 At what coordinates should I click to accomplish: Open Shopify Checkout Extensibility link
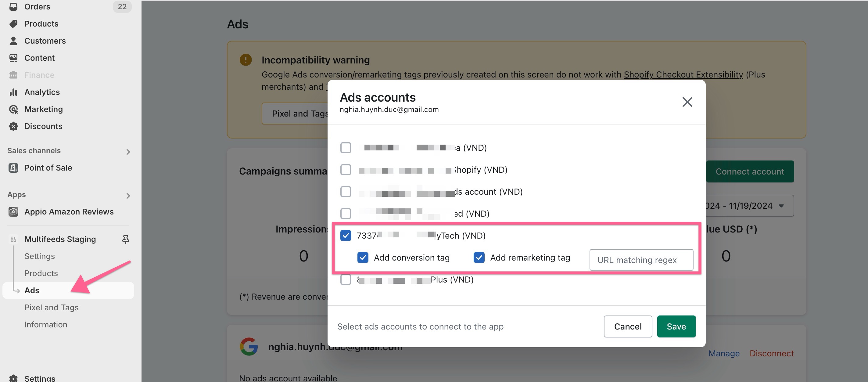(683, 74)
